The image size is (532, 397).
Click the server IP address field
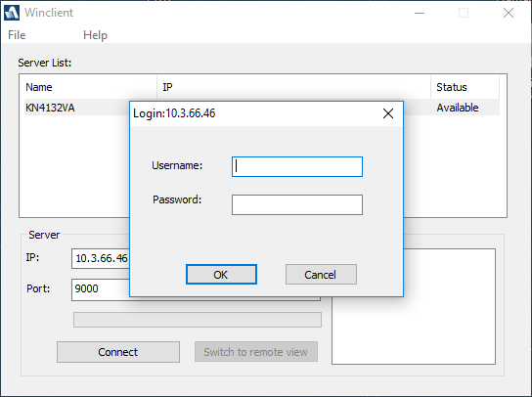coord(101,258)
